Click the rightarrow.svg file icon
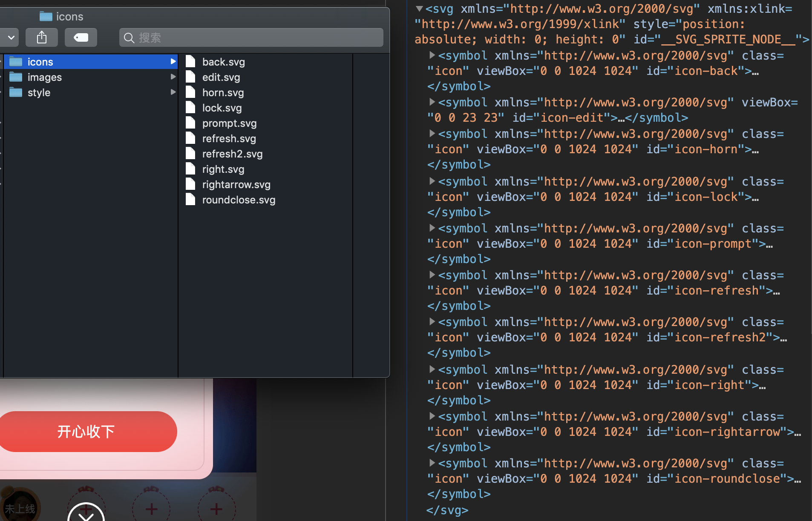812x521 pixels. [x=190, y=184]
